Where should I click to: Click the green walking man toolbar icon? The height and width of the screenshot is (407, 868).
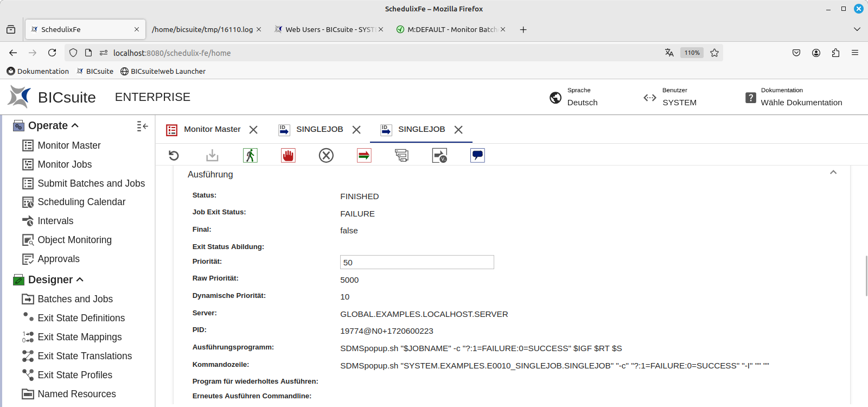(x=250, y=156)
